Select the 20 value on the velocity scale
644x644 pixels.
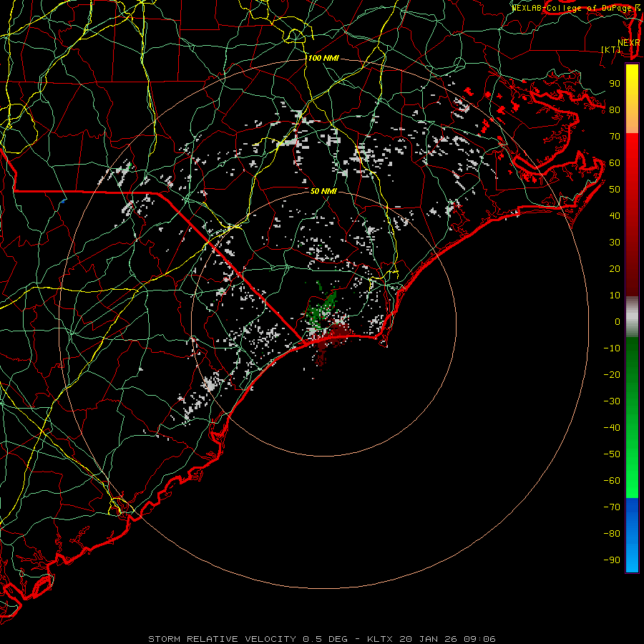coord(615,269)
